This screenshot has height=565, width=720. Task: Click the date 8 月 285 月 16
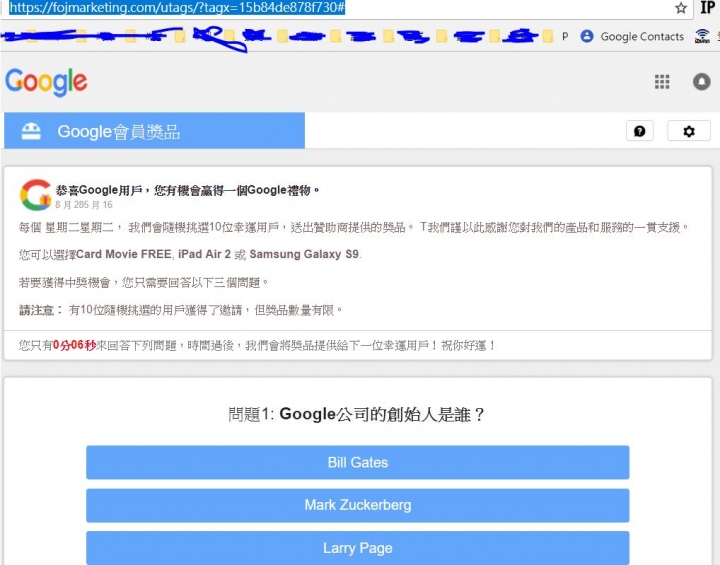point(84,204)
